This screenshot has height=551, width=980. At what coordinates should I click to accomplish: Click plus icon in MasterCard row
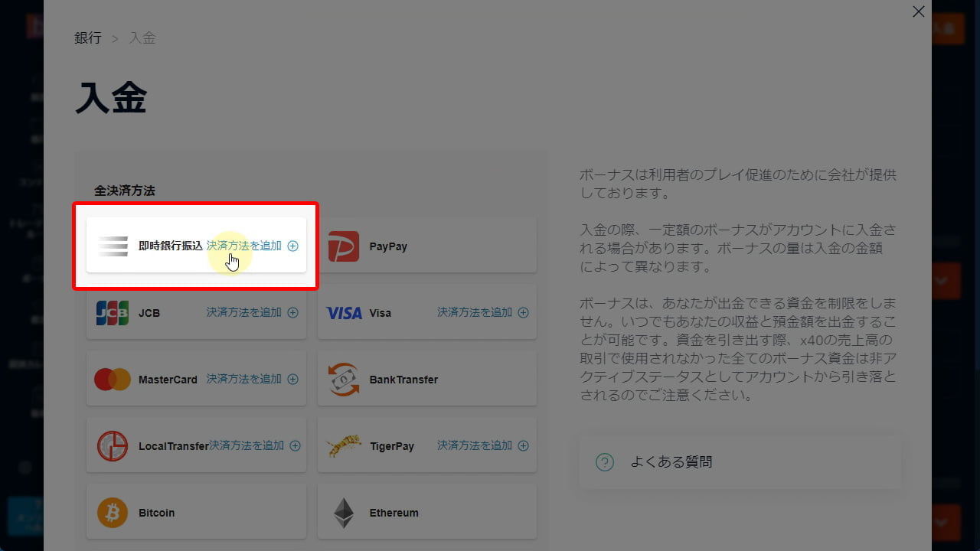(292, 380)
